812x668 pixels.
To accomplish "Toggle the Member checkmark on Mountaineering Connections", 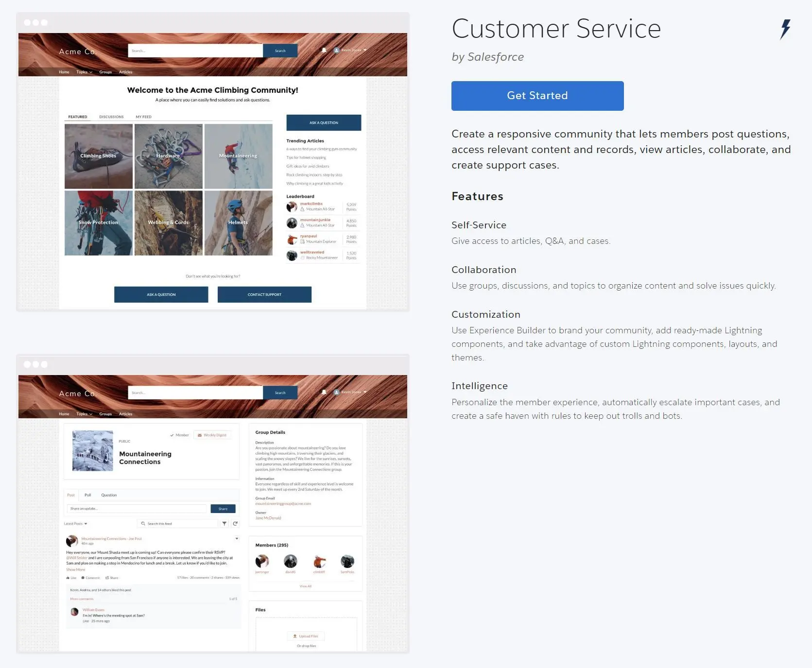I will point(172,435).
